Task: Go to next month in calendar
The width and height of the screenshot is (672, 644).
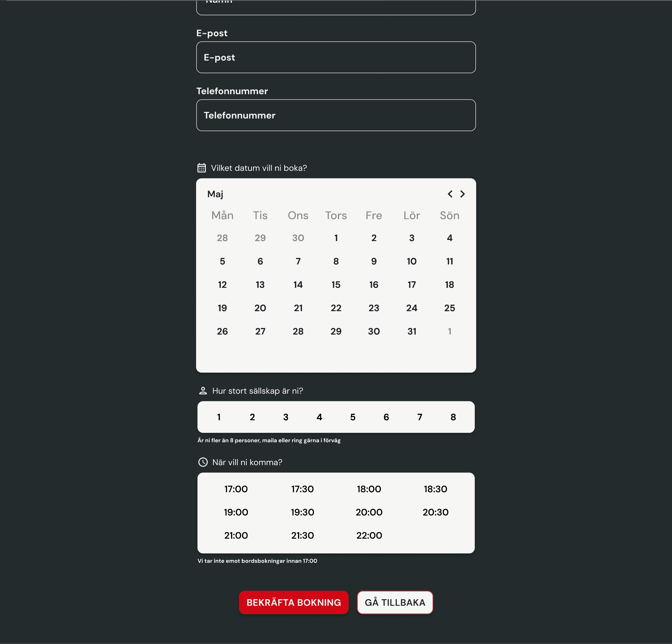Action: pyautogui.click(x=463, y=194)
